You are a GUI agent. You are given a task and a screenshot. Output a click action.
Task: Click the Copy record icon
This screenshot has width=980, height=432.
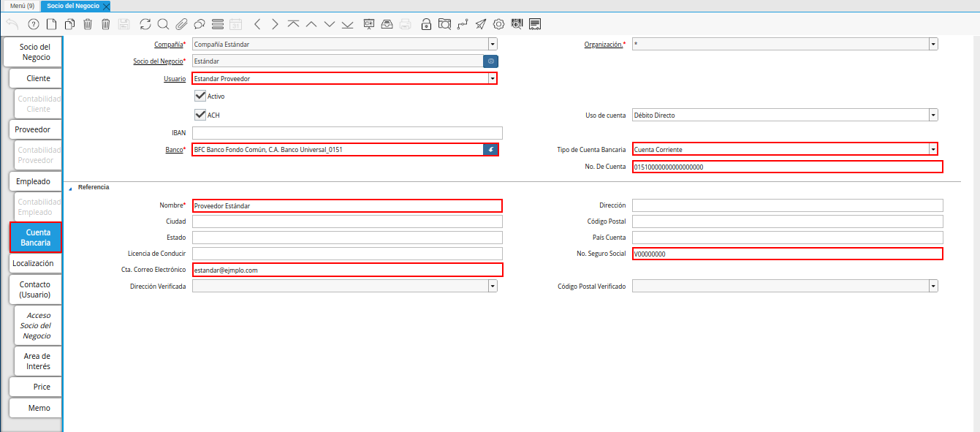(69, 24)
